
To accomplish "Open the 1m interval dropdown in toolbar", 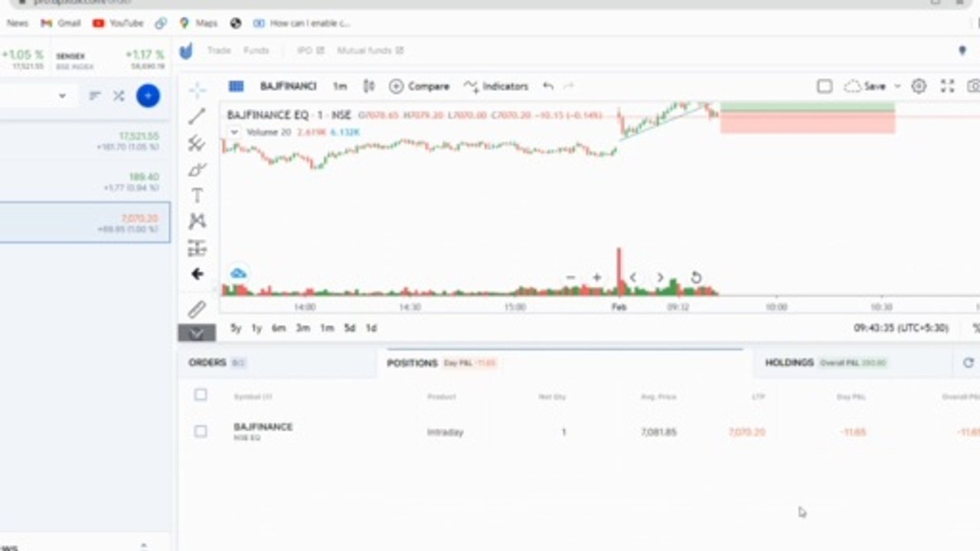I will point(340,86).
